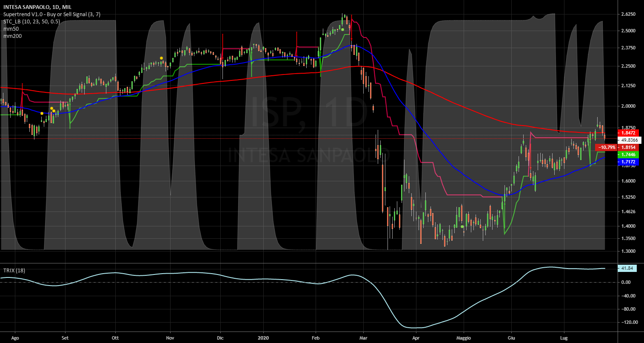This screenshot has height=343, width=644.
Task: Click the Giu date on the time axis
Action: tap(512, 339)
